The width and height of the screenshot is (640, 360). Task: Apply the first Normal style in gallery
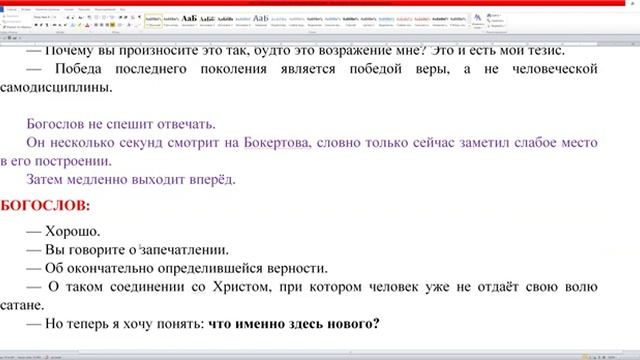pos(153,21)
